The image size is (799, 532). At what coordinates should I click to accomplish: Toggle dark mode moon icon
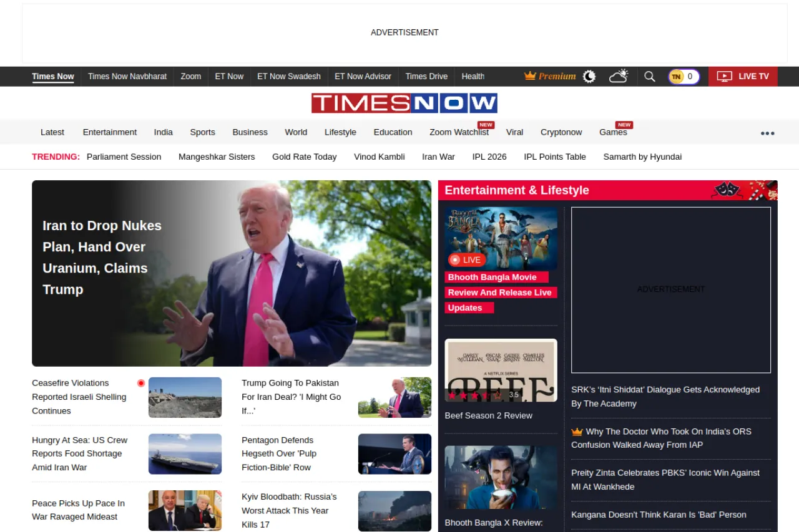click(589, 76)
